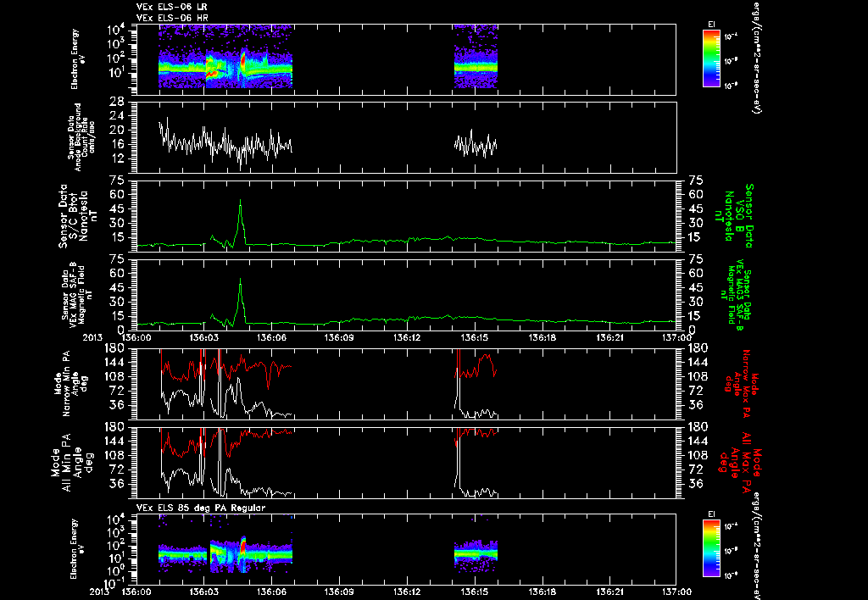Click the '12' tick on the count rate axis
This screenshot has width=868, height=600.
117,158
